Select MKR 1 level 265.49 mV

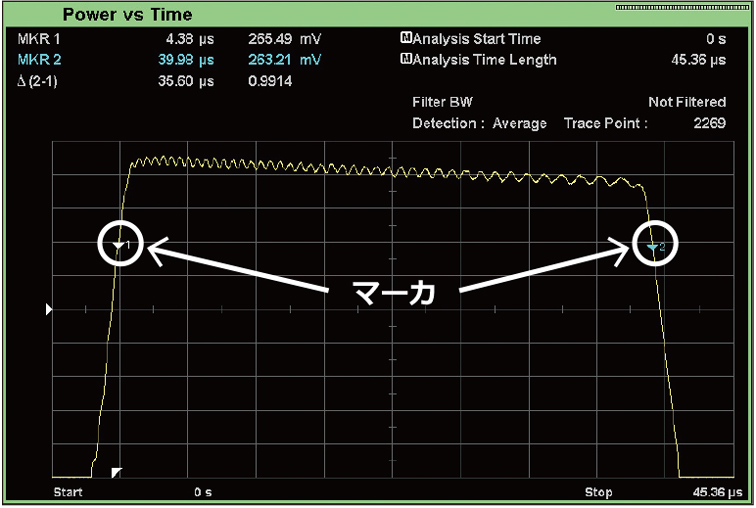click(x=284, y=39)
